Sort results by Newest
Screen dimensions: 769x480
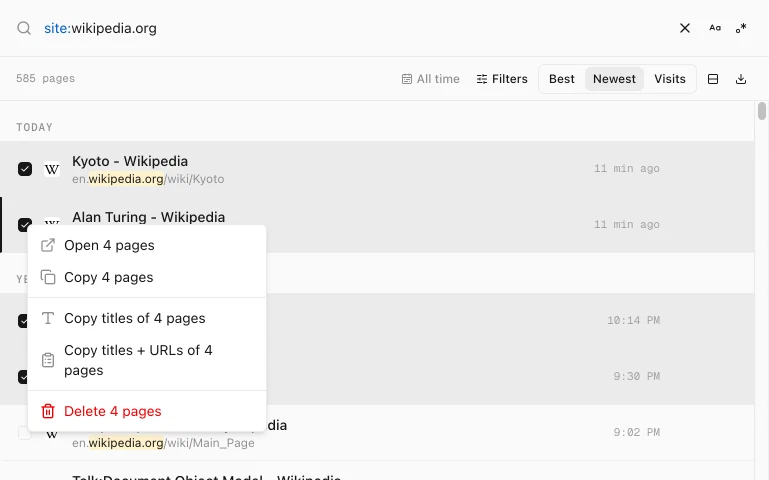click(614, 79)
